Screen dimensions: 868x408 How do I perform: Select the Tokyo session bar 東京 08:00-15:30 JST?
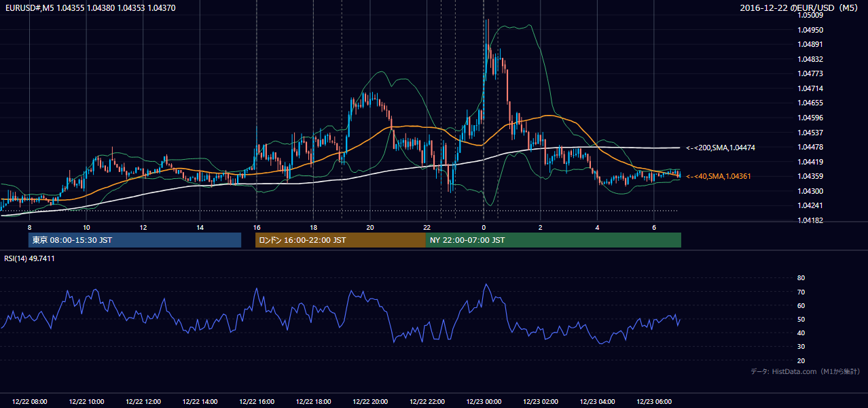click(134, 240)
